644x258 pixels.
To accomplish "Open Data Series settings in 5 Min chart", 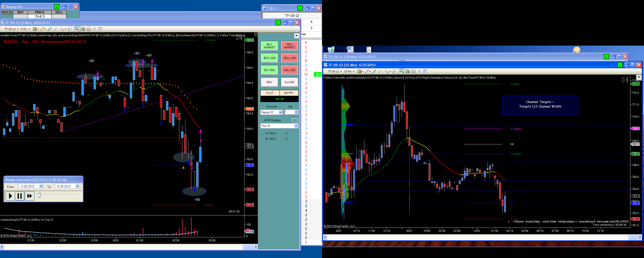I will pos(83,29).
